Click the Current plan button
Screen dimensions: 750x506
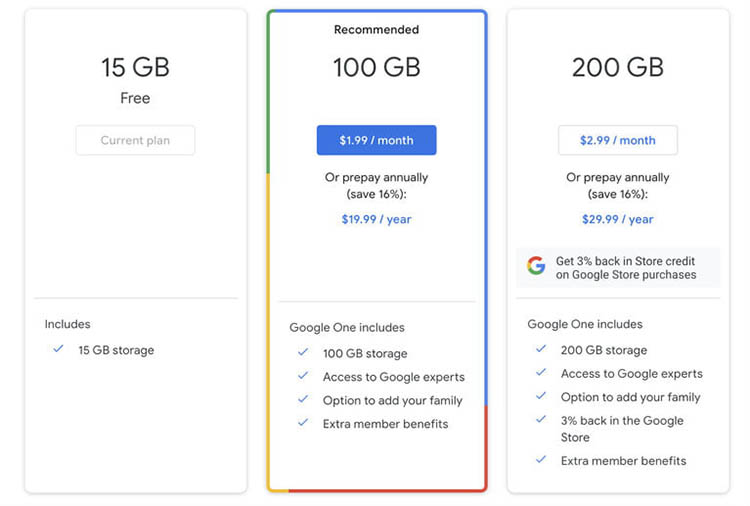[x=135, y=140]
